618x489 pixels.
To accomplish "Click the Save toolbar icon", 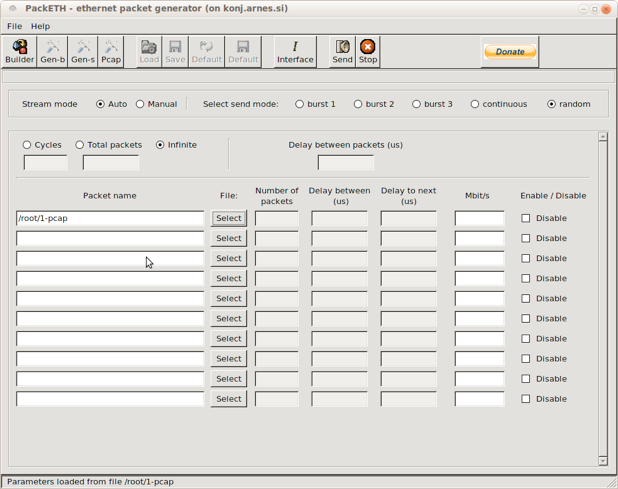I will (175, 52).
